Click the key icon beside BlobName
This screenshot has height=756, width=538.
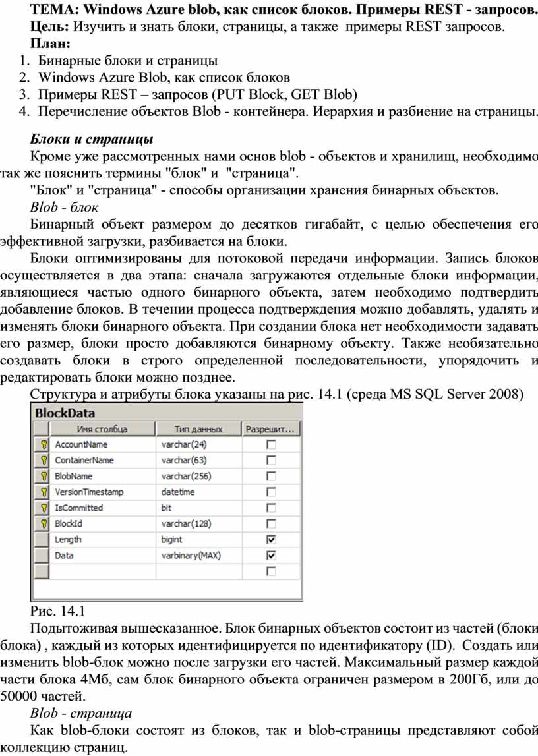pos(44,476)
